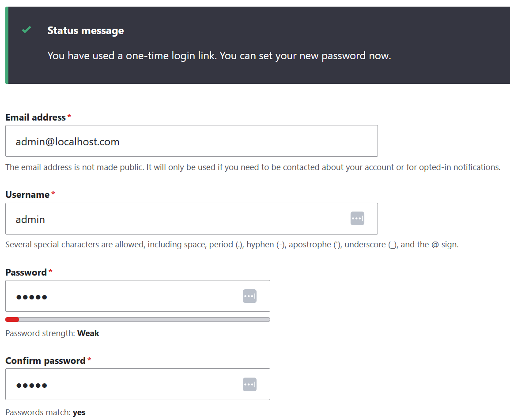Click inside the Confirm password field

click(x=138, y=384)
